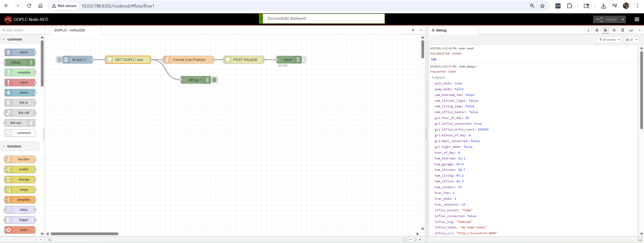644x243 pixels.
Task: Open the clear all messages dropdown
Action: click(x=631, y=40)
